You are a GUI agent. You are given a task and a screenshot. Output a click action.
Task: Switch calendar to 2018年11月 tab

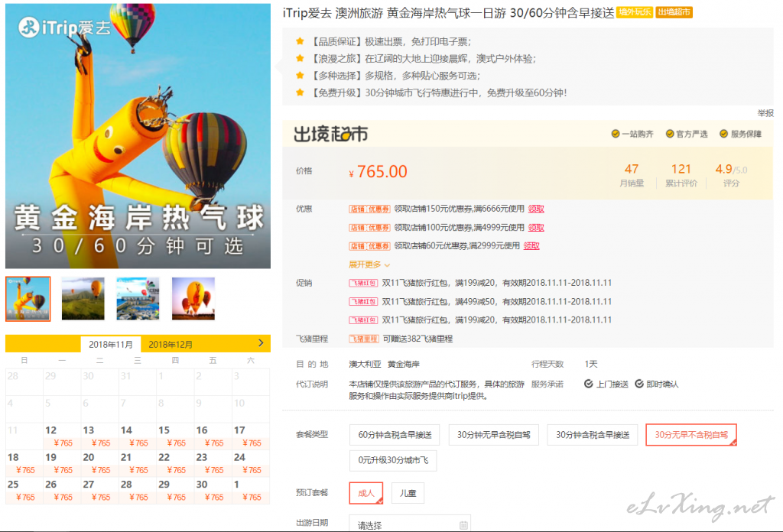[111, 345]
